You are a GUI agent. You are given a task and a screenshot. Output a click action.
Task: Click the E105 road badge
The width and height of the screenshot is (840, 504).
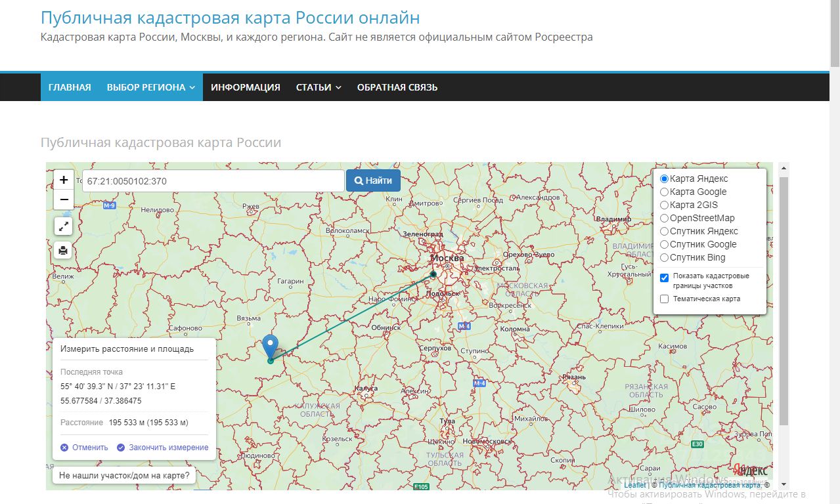tap(422, 486)
